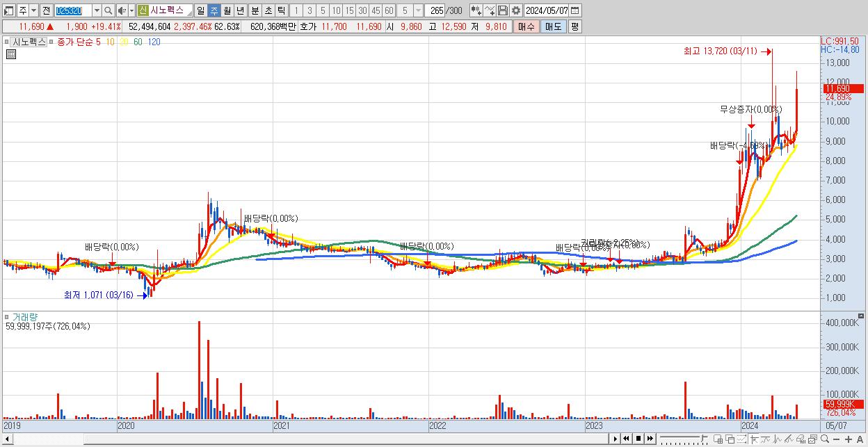Select the 1 interval button
868x447 pixels.
tap(296, 10)
